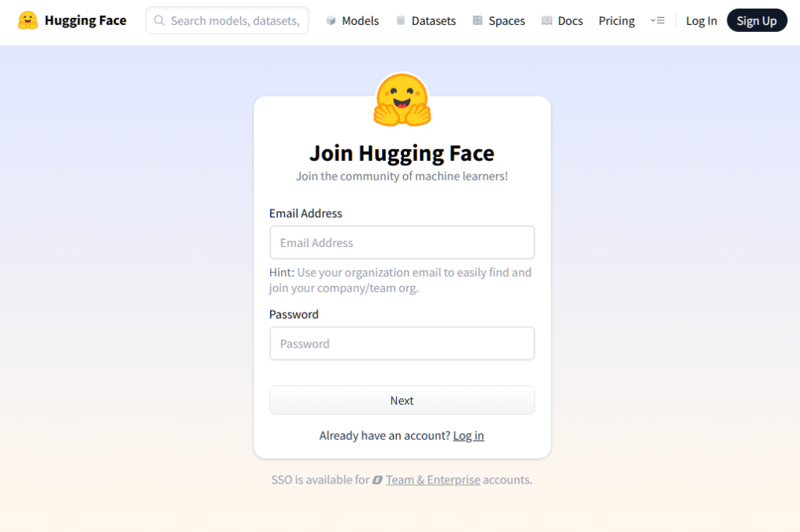
Task: Open the Team & Enterprise link
Action: click(433, 480)
